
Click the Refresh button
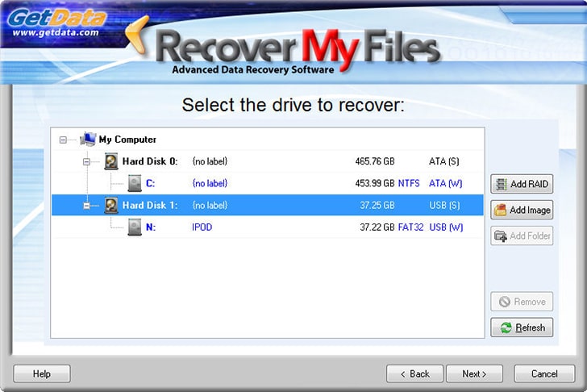coord(522,327)
